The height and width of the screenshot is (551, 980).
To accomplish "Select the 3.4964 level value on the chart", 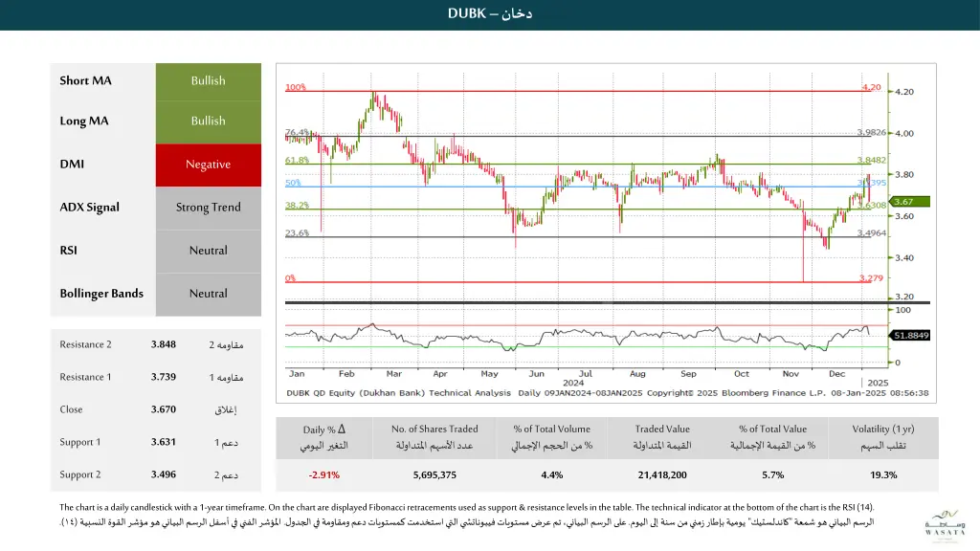I will 871,233.
